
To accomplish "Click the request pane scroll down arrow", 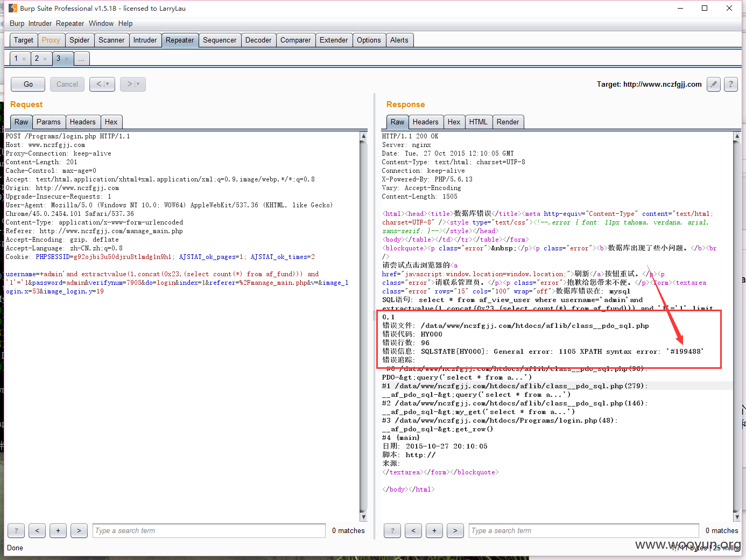I will 363,517.
